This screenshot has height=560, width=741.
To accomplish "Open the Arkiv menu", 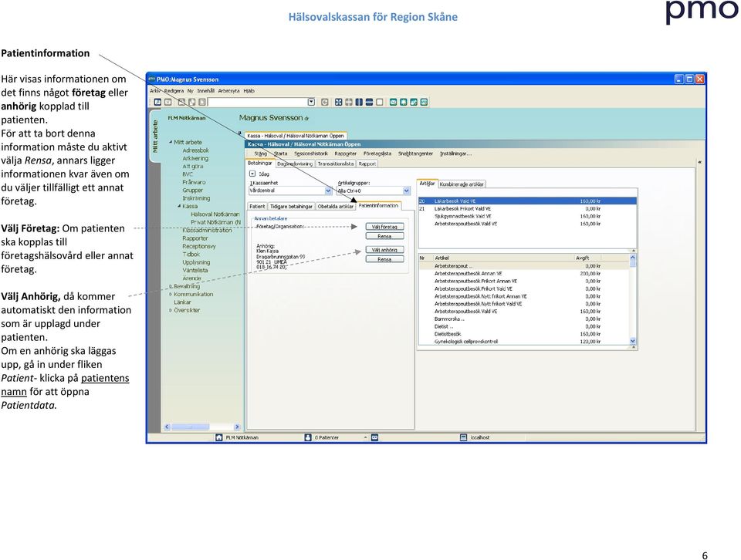I will click(155, 91).
